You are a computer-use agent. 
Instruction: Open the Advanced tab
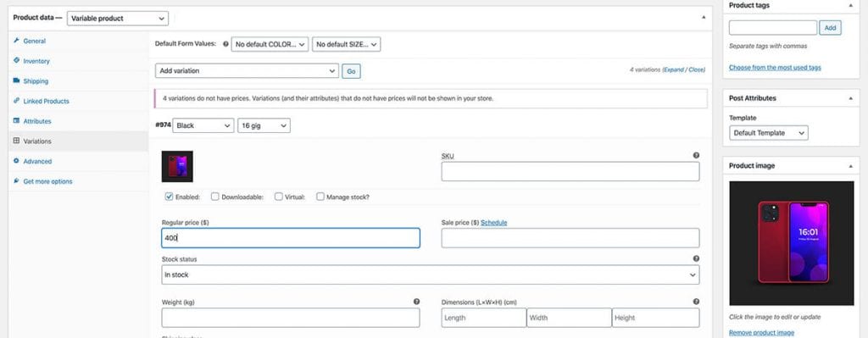pyautogui.click(x=37, y=161)
